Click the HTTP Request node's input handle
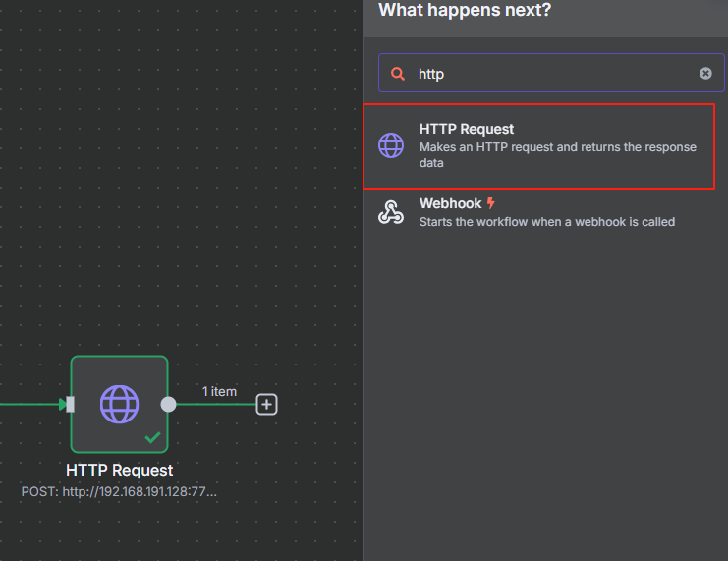This screenshot has width=728, height=561. point(70,405)
